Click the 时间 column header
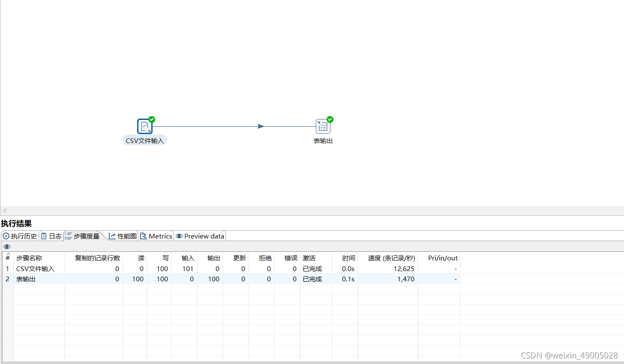 [345, 258]
